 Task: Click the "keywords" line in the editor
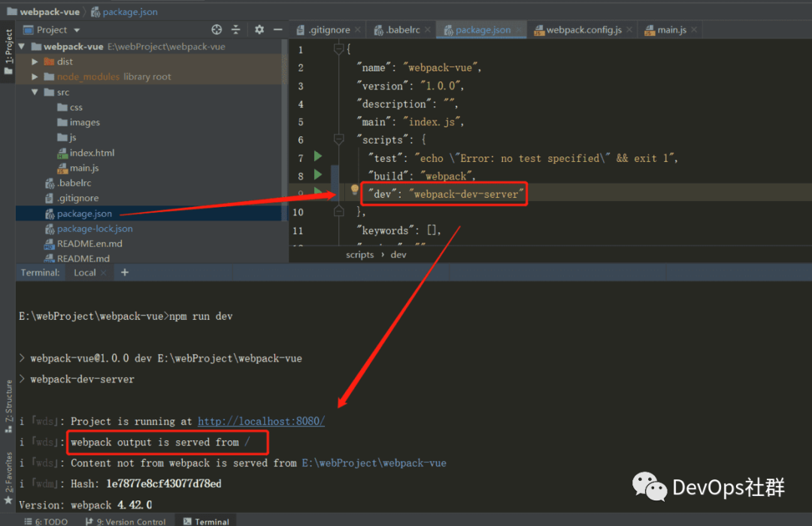[x=398, y=230]
